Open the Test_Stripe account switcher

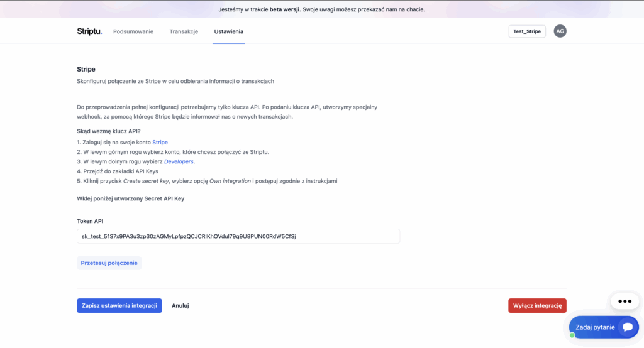tap(526, 31)
